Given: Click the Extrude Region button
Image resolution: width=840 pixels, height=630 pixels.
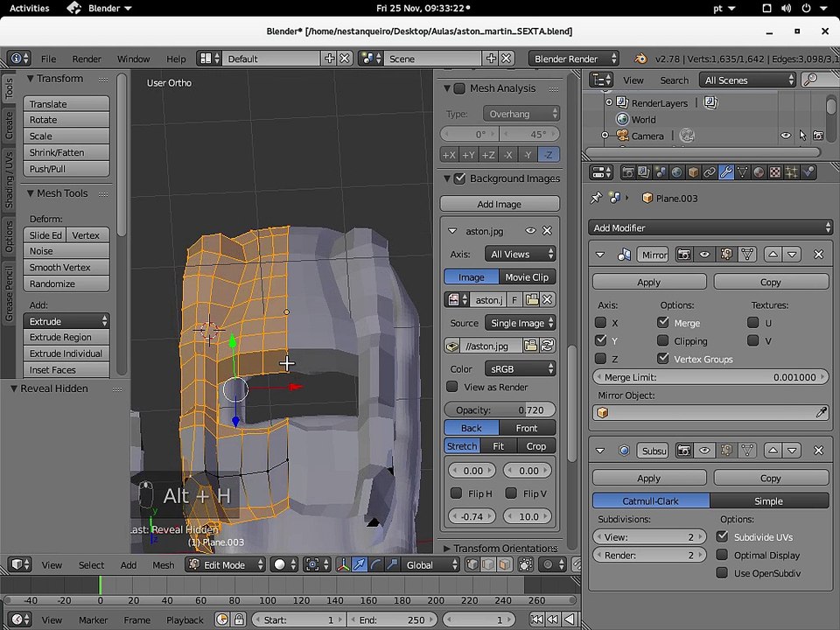Looking at the screenshot, I should coord(66,337).
